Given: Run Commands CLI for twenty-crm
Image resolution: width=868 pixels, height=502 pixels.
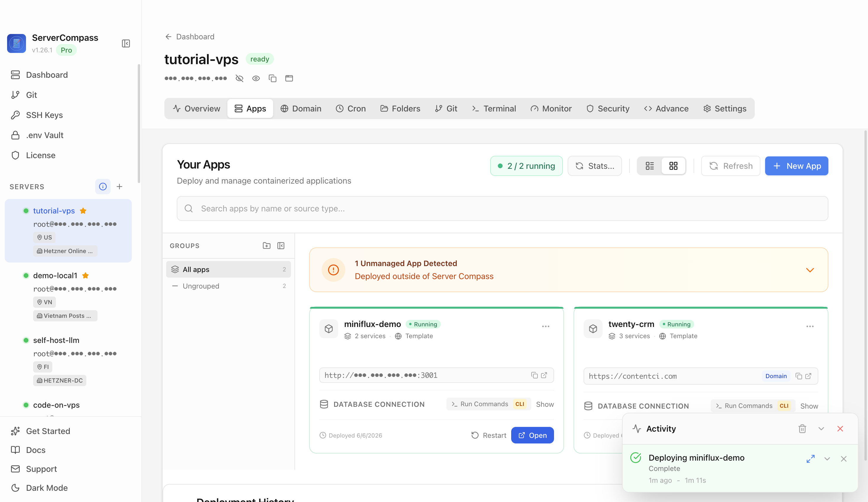Looking at the screenshot, I should (753, 406).
